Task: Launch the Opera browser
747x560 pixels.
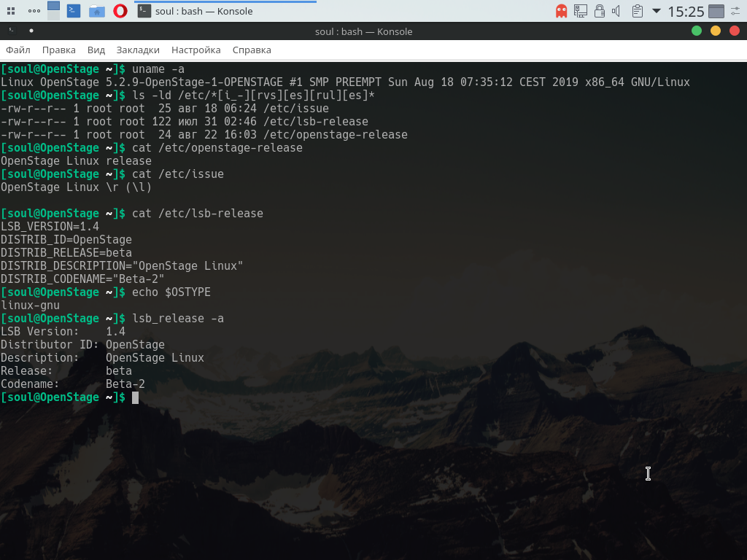Action: click(120, 11)
